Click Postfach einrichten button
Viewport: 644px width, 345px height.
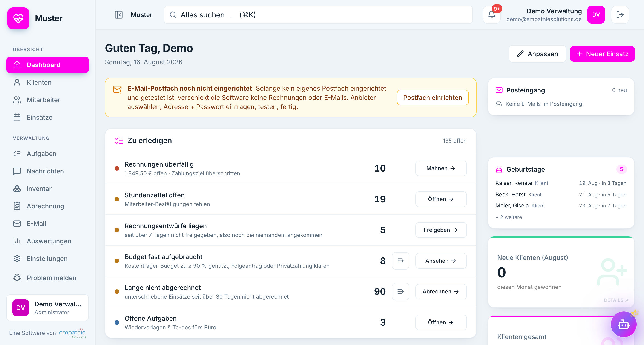[432, 98]
